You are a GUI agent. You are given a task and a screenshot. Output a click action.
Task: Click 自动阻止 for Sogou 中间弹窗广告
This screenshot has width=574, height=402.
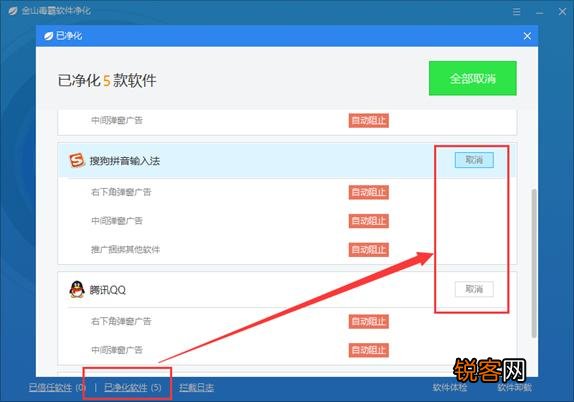click(369, 221)
